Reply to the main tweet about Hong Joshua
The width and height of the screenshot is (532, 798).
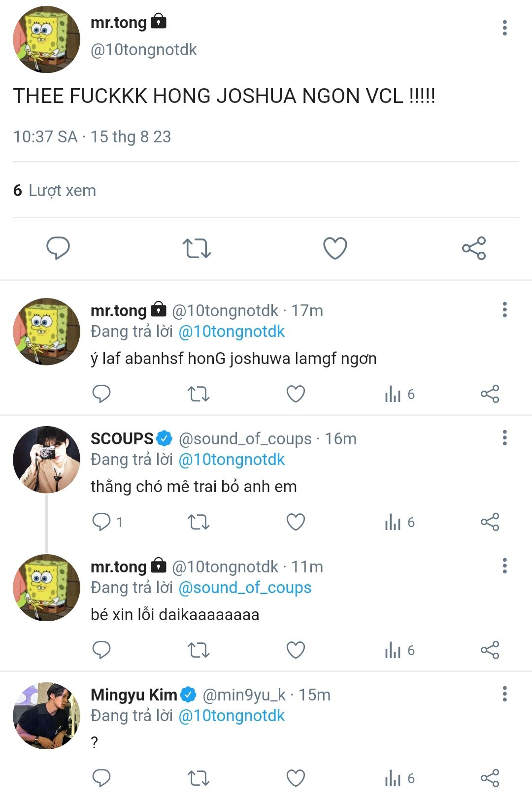(x=58, y=248)
